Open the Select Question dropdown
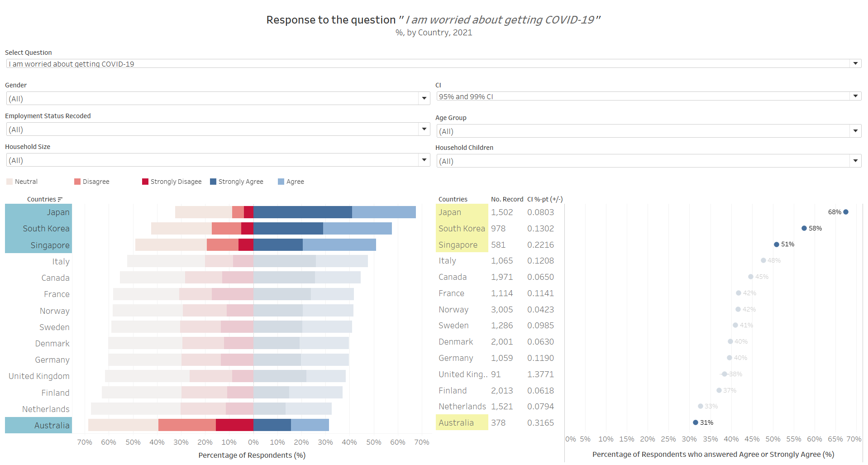This screenshot has height=465, width=868. 855,64
